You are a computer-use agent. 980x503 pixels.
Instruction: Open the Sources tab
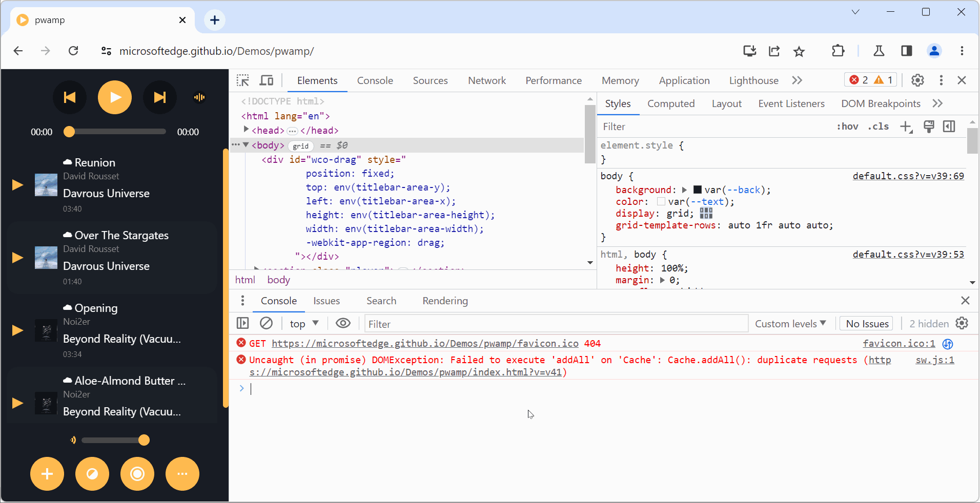431,80
